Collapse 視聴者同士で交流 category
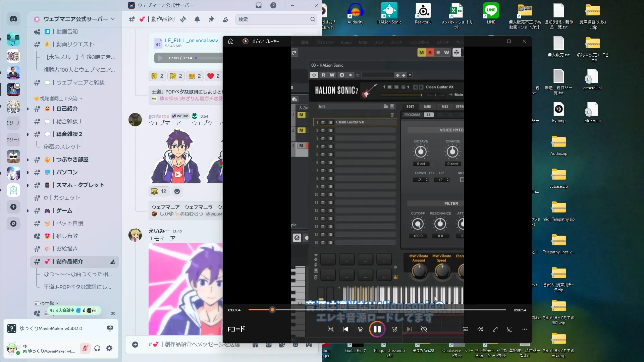Viewport: 644px width, 362px height. coord(59,99)
